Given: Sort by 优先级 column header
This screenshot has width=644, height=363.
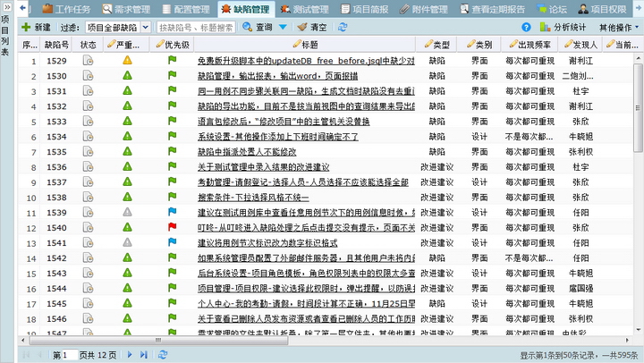Looking at the screenshot, I should [x=173, y=45].
